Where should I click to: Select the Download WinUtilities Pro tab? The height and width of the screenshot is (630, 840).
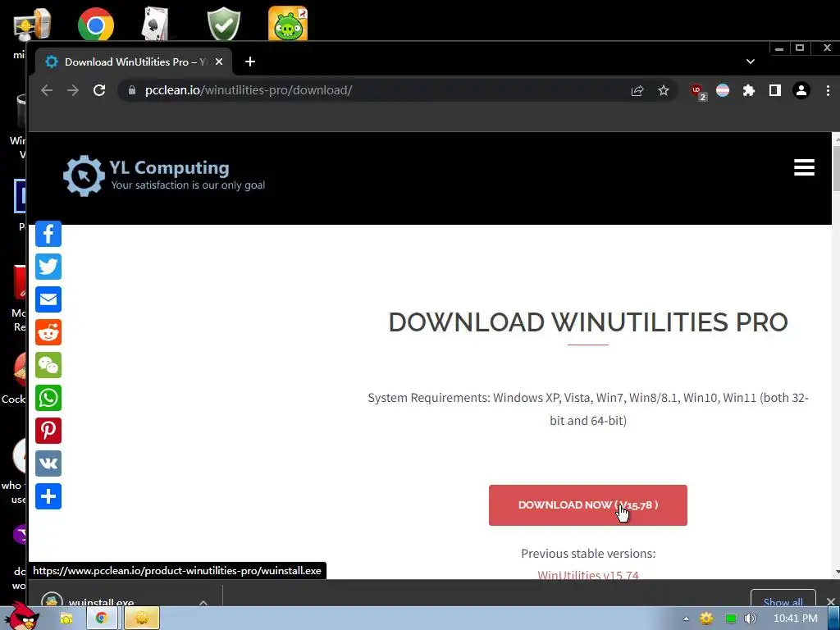[x=134, y=62]
